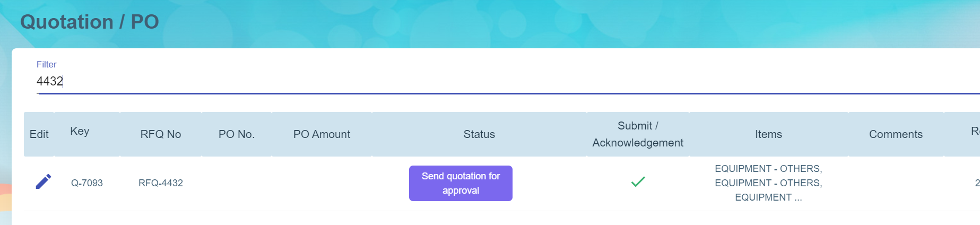Click the RFQ-4432 cell
This screenshot has height=225, width=980.
[160, 183]
